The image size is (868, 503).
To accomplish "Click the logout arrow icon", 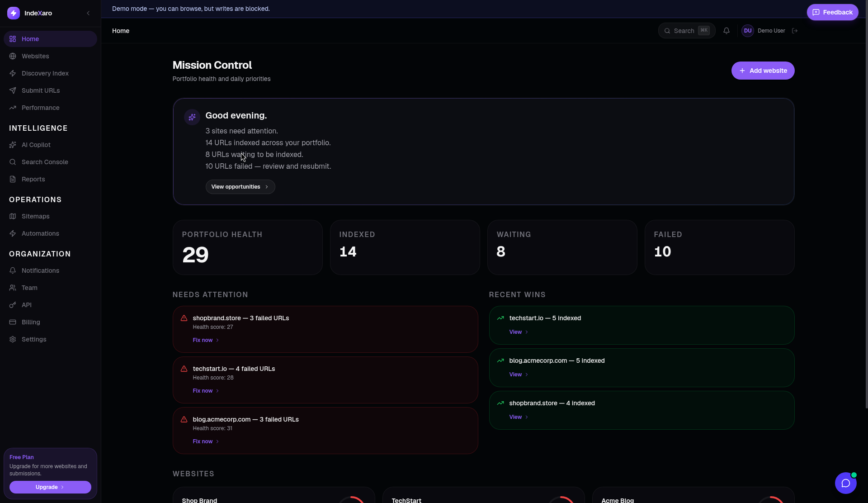I will 795,31.
